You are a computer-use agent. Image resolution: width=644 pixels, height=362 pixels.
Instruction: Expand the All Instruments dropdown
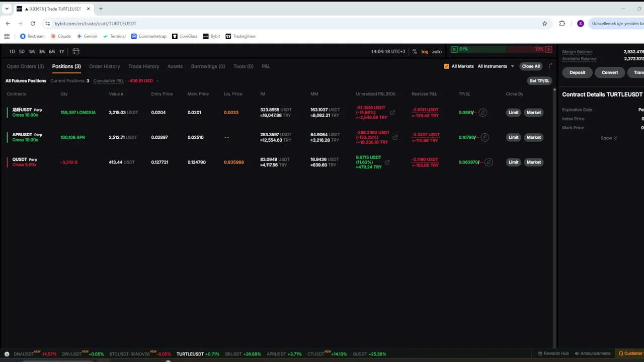coord(496,66)
